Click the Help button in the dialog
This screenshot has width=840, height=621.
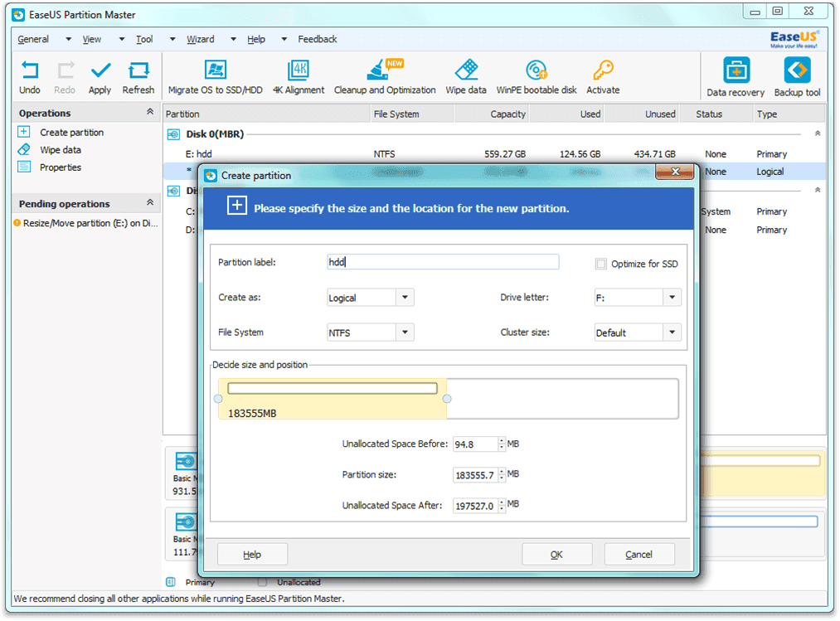[x=252, y=555]
